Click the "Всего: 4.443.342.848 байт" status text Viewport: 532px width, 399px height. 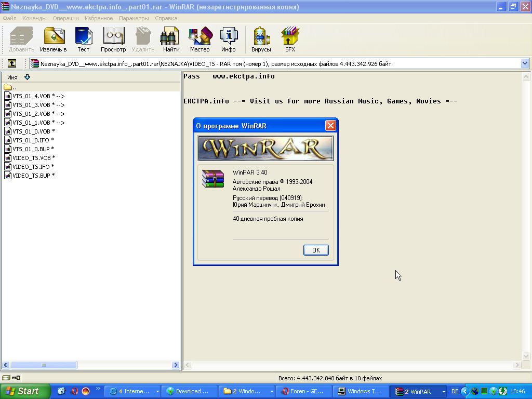pos(330,378)
